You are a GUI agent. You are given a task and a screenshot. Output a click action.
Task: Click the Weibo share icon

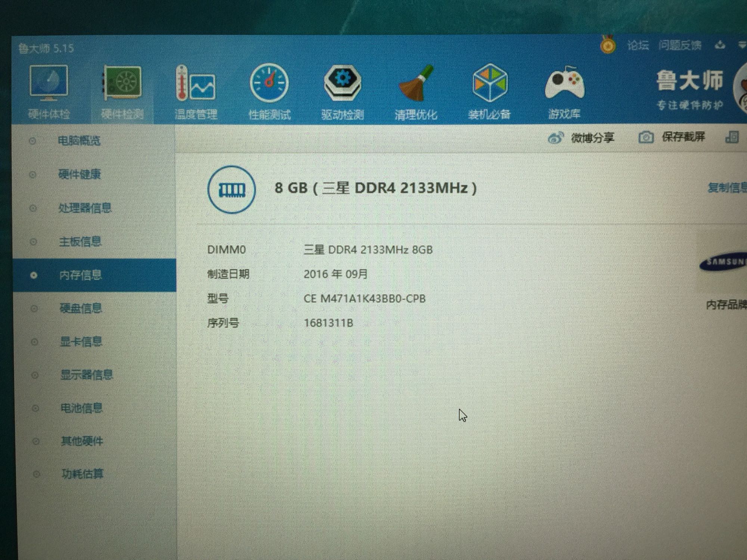(x=555, y=138)
